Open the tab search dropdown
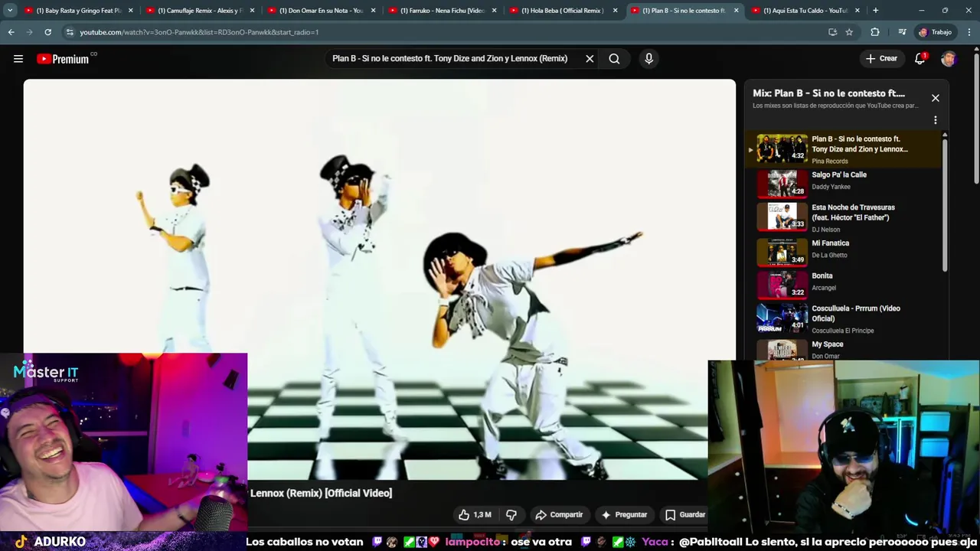The image size is (980, 551). (10, 11)
